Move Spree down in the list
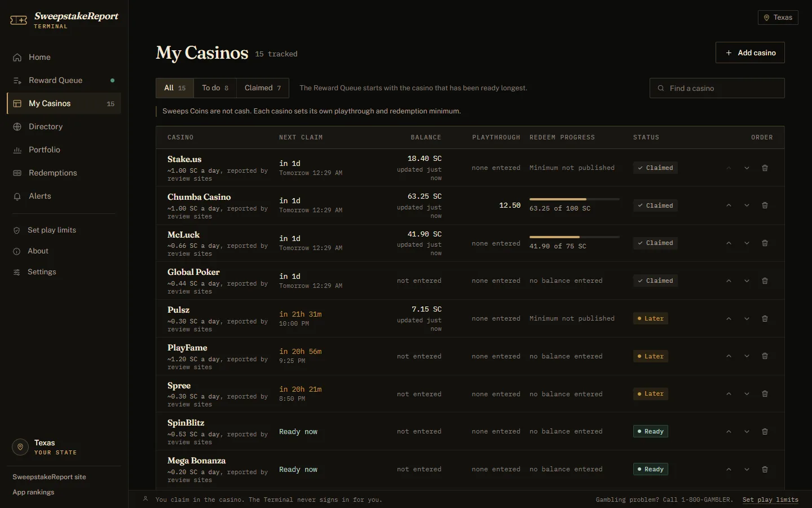This screenshot has height=508, width=812. (747, 394)
